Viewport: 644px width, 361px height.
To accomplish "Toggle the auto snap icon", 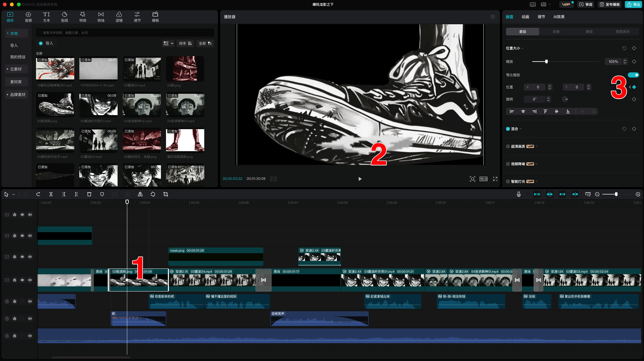I will click(x=550, y=194).
